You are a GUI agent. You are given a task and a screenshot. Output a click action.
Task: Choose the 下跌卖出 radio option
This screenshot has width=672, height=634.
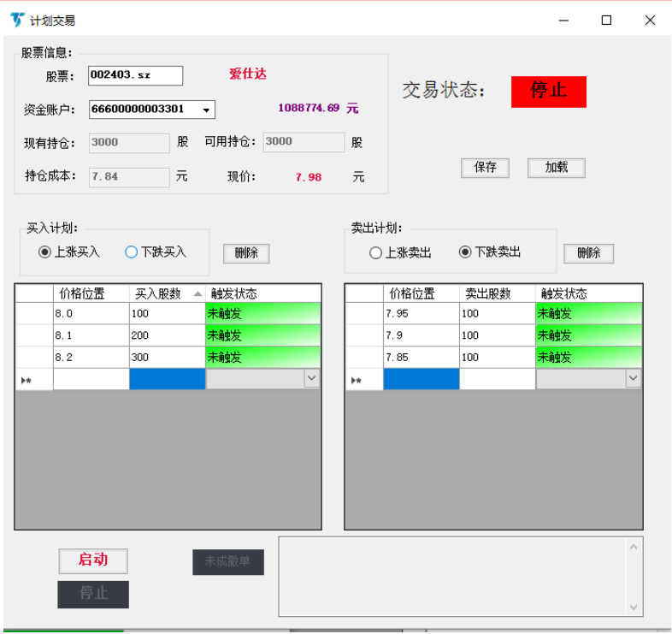click(x=465, y=252)
